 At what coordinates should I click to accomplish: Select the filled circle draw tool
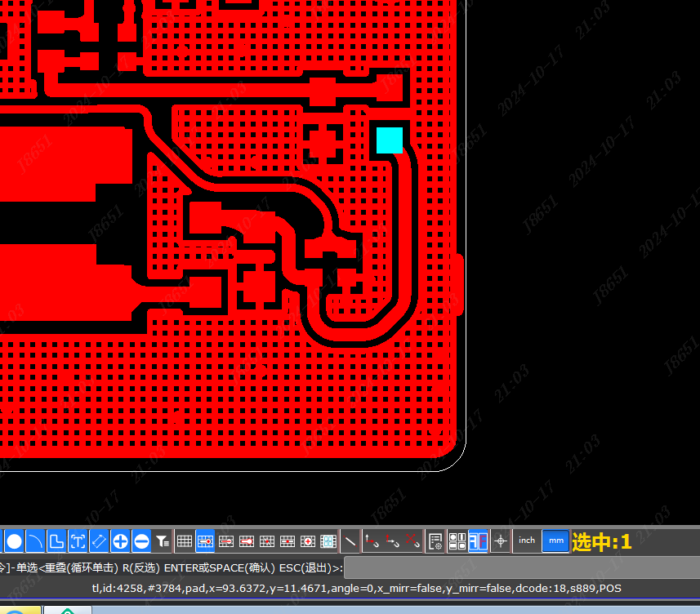[15, 541]
